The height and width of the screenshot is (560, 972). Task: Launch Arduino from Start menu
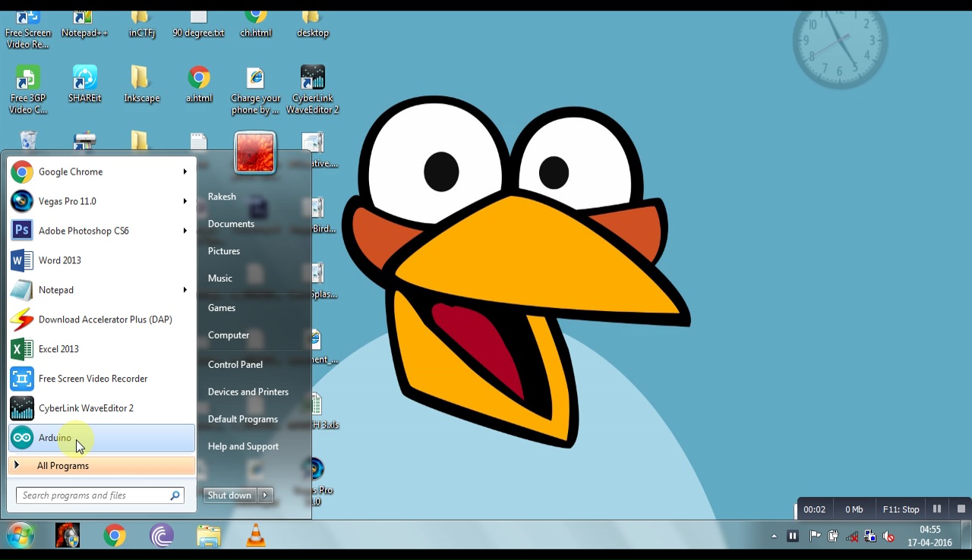(102, 439)
